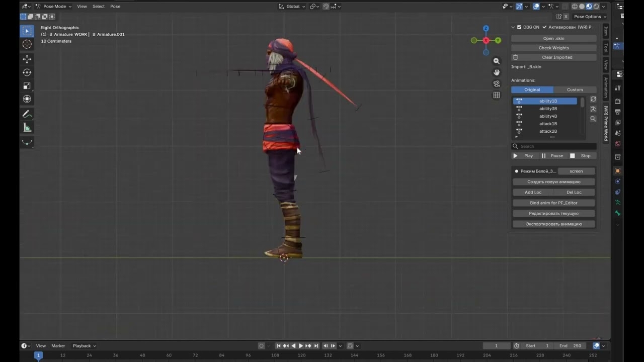The width and height of the screenshot is (644, 362).
Task: Select the Scale tool
Action: (27, 85)
